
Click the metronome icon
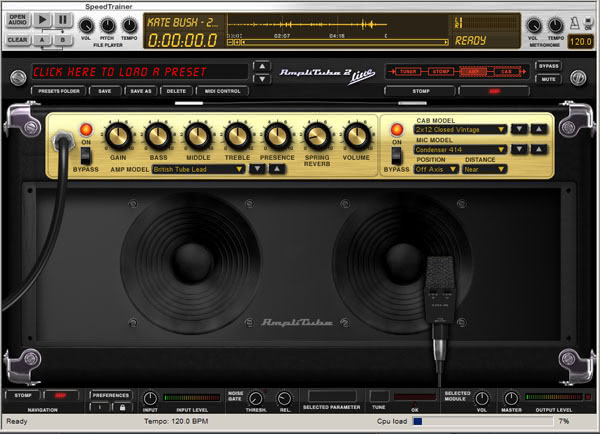[x=574, y=23]
